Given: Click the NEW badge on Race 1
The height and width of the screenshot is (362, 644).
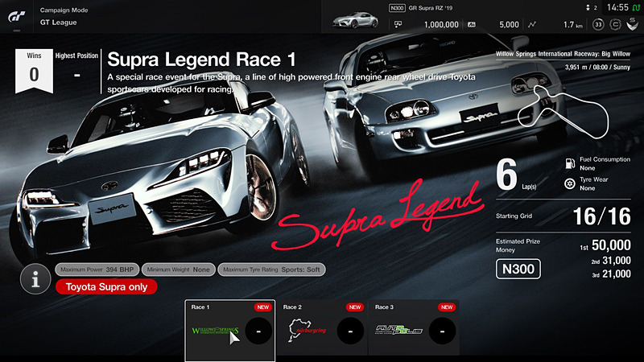Looking at the screenshot, I should 263,307.
